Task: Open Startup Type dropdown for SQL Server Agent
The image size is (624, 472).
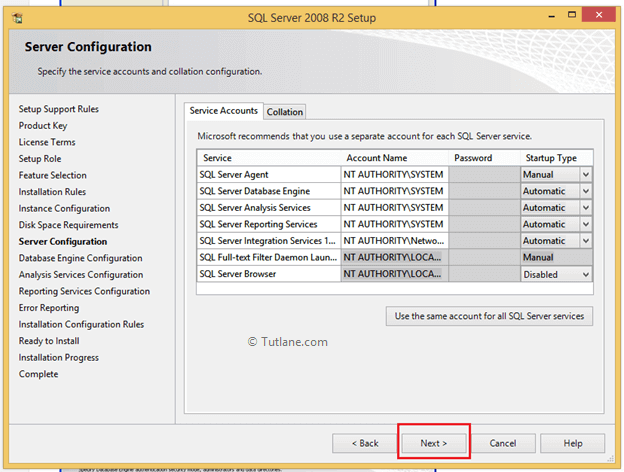Action: 586,174
